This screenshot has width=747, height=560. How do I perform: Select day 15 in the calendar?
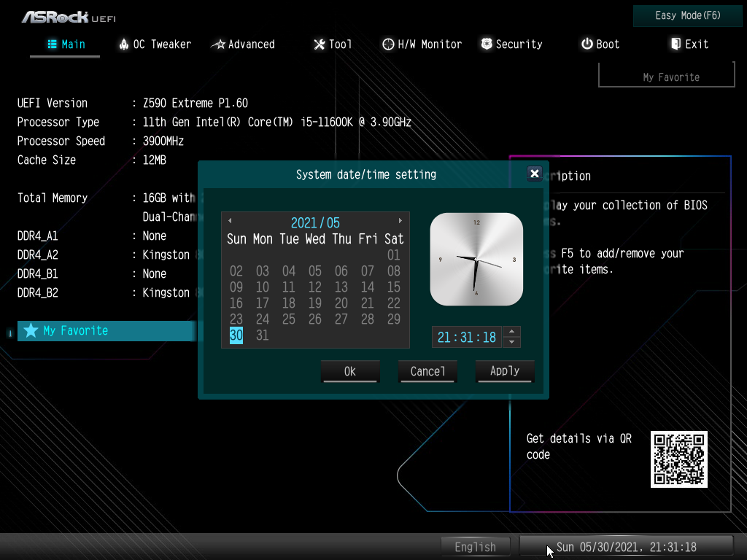coord(394,287)
